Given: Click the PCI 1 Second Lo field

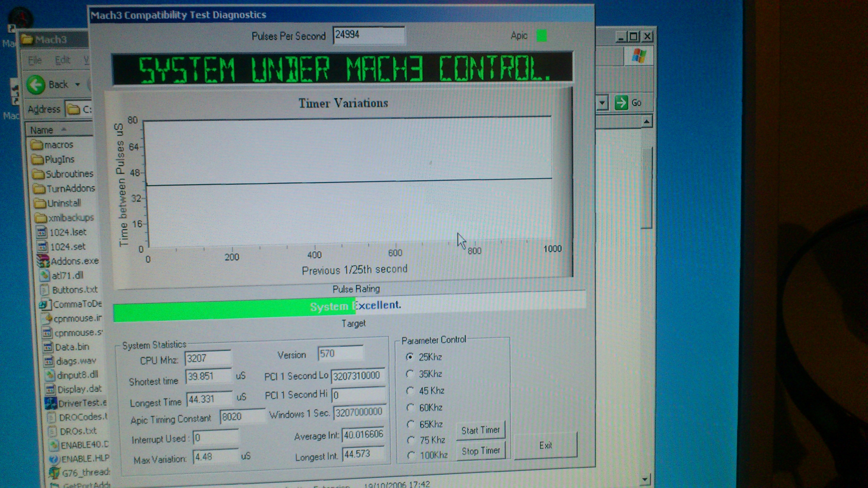Looking at the screenshot, I should [x=358, y=376].
